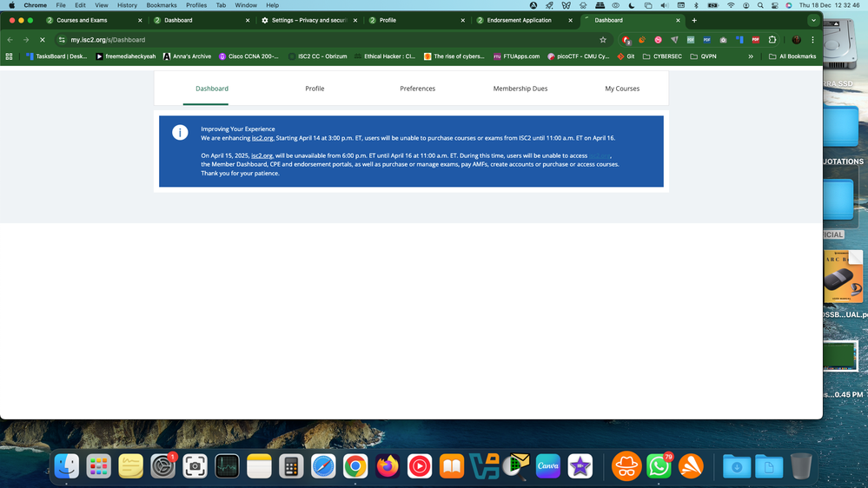Click the camera screenshot extension icon
Screen dimensions: 868x488
tap(723, 40)
